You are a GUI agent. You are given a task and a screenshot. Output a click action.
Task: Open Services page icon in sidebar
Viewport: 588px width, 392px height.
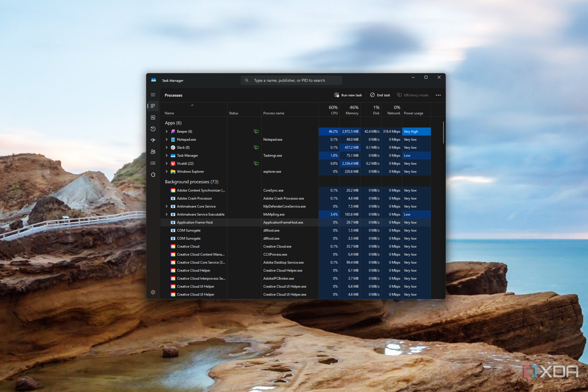pyautogui.click(x=153, y=175)
